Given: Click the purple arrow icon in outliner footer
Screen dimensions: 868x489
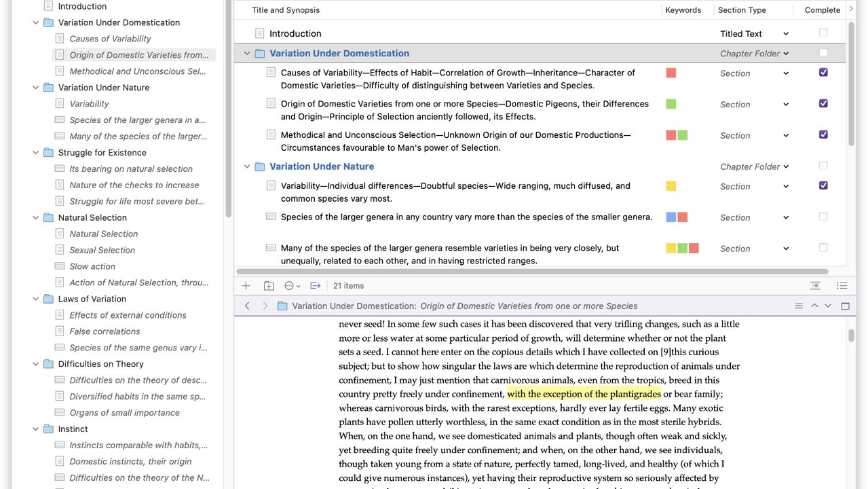Looking at the screenshot, I should pyautogui.click(x=316, y=286).
